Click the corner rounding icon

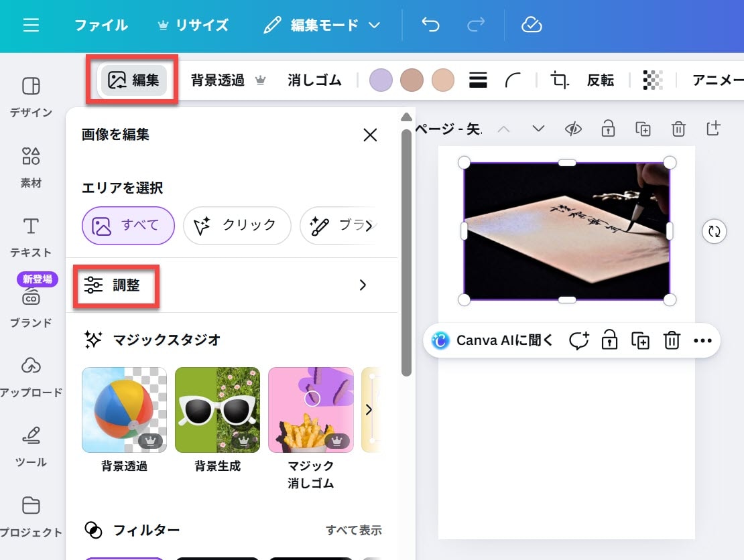513,80
